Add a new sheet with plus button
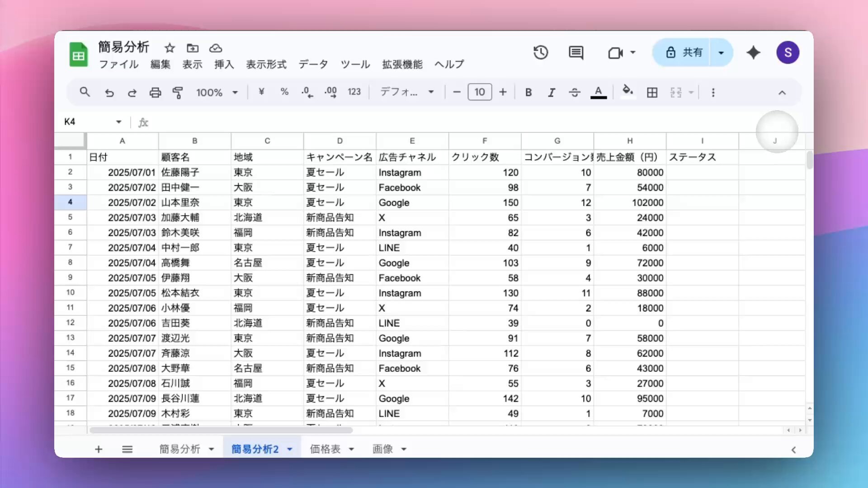 [x=99, y=449]
